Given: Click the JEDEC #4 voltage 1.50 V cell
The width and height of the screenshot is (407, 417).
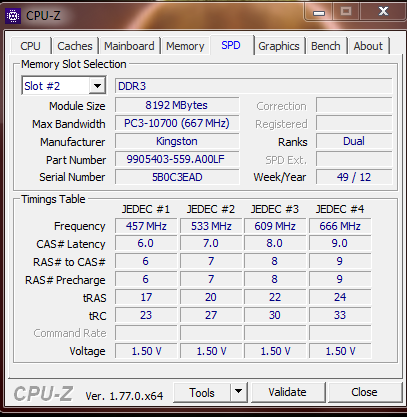Looking at the screenshot, I should click(340, 351).
